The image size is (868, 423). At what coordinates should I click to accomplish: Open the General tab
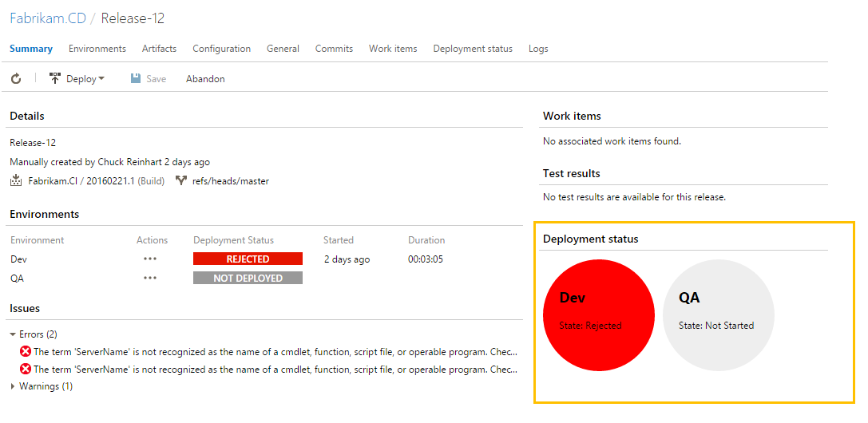283,49
